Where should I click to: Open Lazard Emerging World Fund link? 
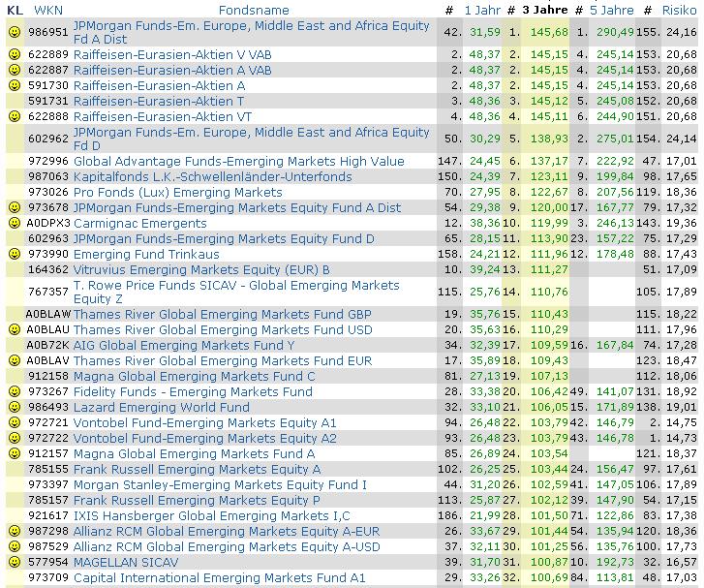[x=162, y=407]
